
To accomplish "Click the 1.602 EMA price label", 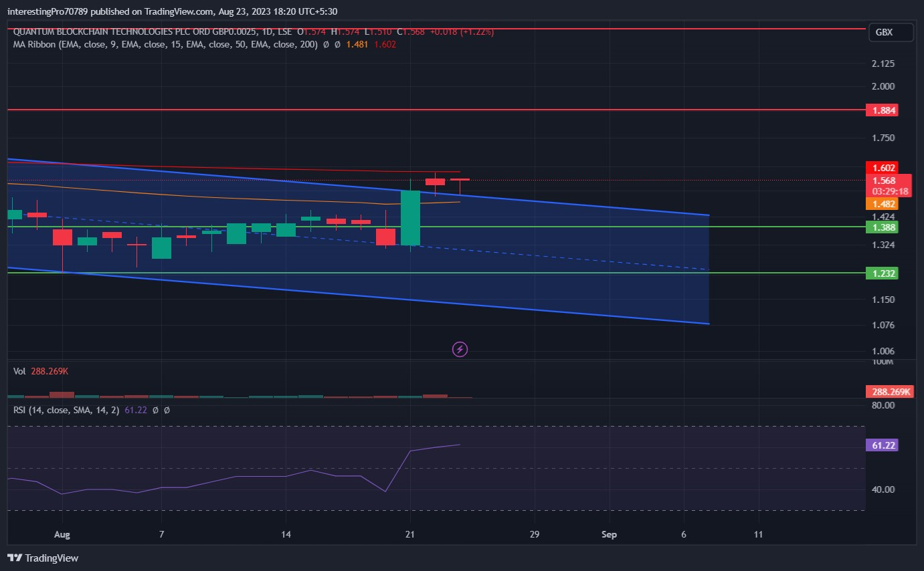I will [x=881, y=168].
